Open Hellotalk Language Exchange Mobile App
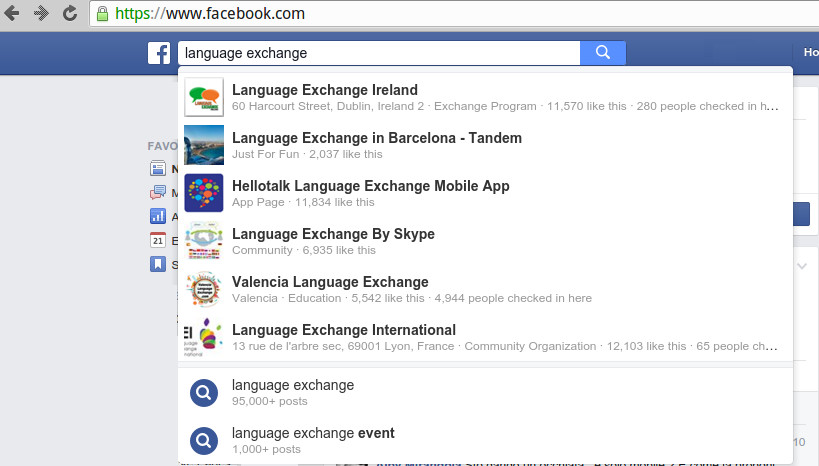 pos(485,193)
